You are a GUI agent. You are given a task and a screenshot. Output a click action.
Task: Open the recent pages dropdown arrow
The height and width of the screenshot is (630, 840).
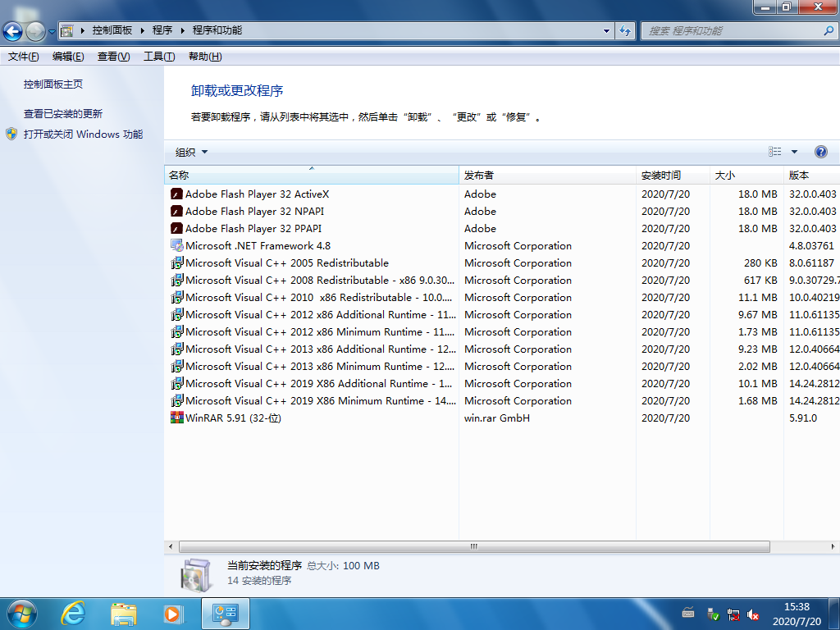[x=52, y=32]
